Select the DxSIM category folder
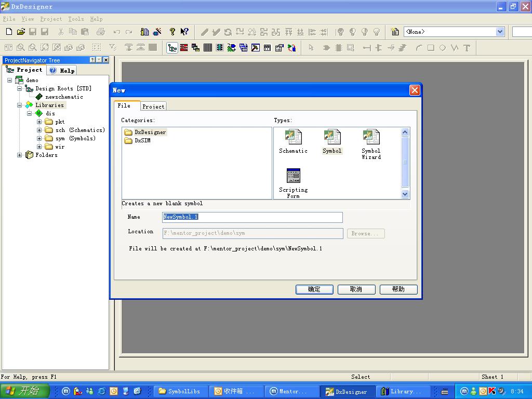This screenshot has height=399, width=532. coord(142,140)
